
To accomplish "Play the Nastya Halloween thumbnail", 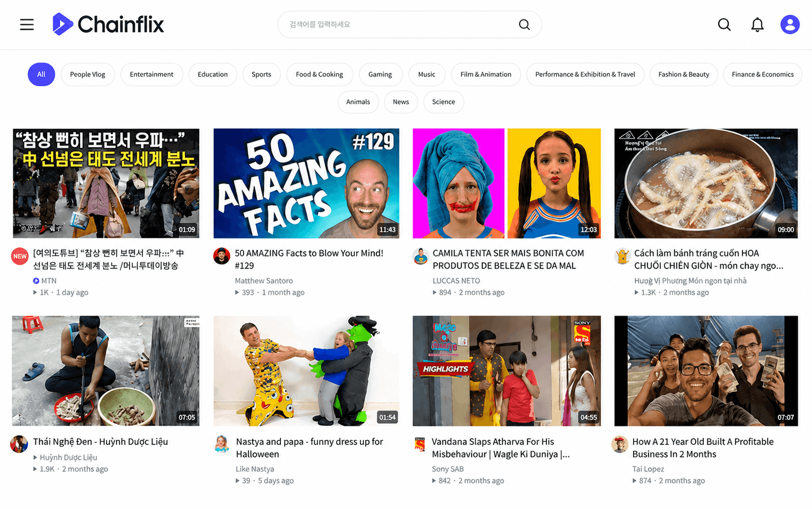I will point(306,371).
